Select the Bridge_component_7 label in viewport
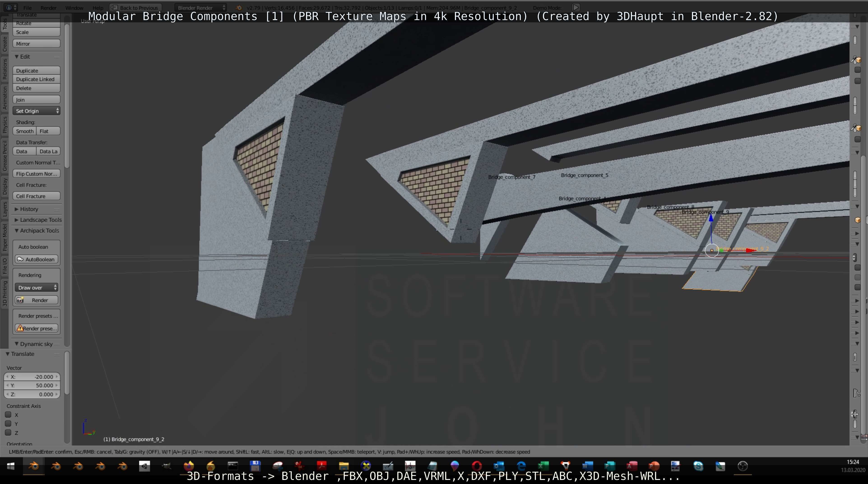868x484 pixels. coord(511,177)
